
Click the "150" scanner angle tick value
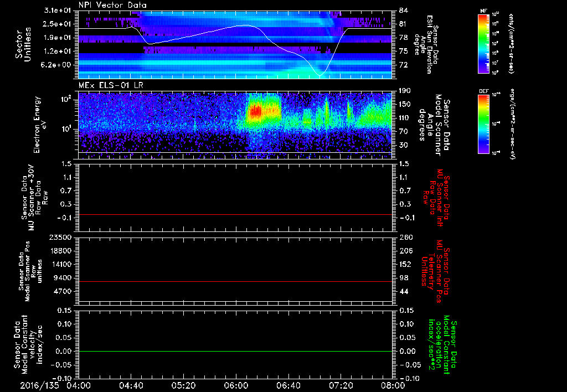pos(405,104)
